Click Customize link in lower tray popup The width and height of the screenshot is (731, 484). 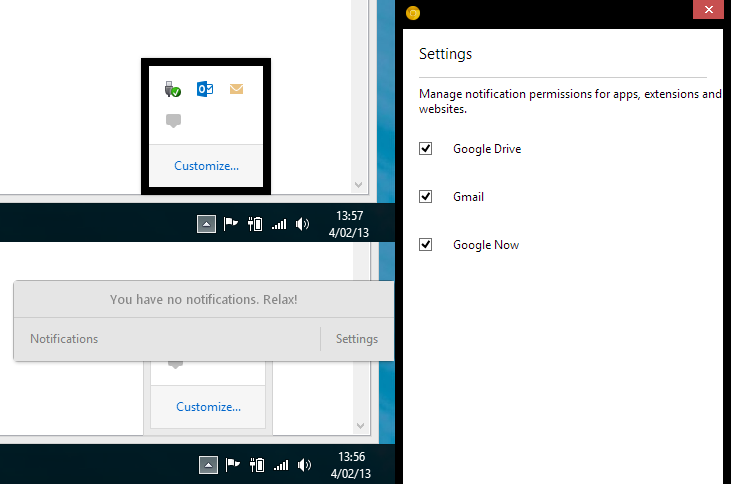(208, 407)
